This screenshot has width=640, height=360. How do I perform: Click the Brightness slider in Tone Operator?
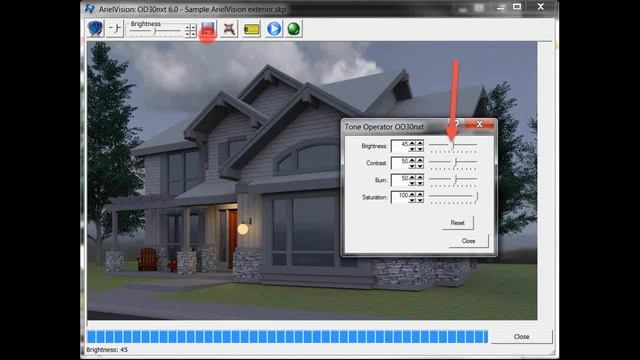452,145
